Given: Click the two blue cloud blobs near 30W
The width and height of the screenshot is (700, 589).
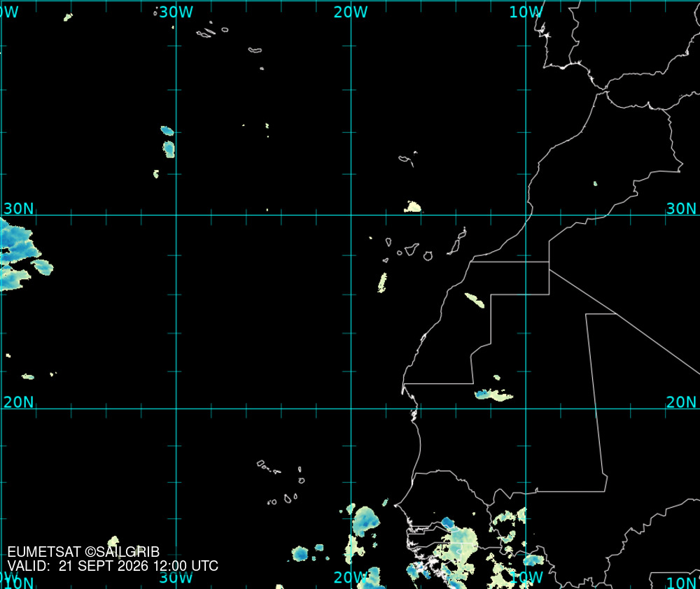Looking at the screenshot, I should pos(168,142).
